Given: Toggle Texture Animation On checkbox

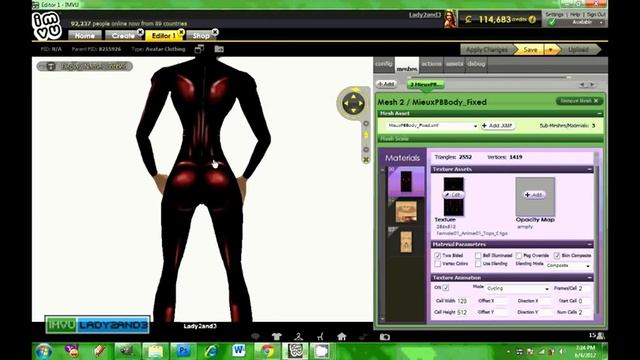Looking at the screenshot, I should coord(446,288).
